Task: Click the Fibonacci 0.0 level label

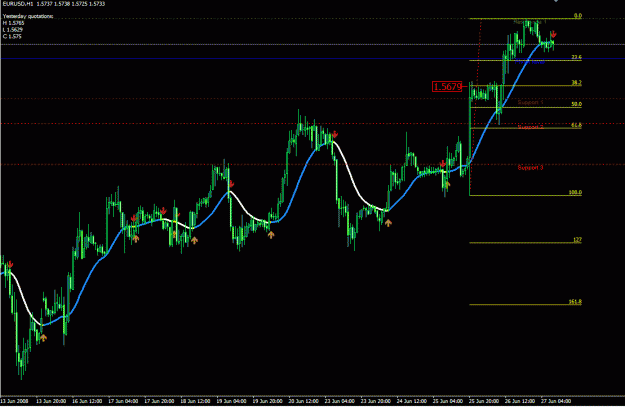Action: 578,16
